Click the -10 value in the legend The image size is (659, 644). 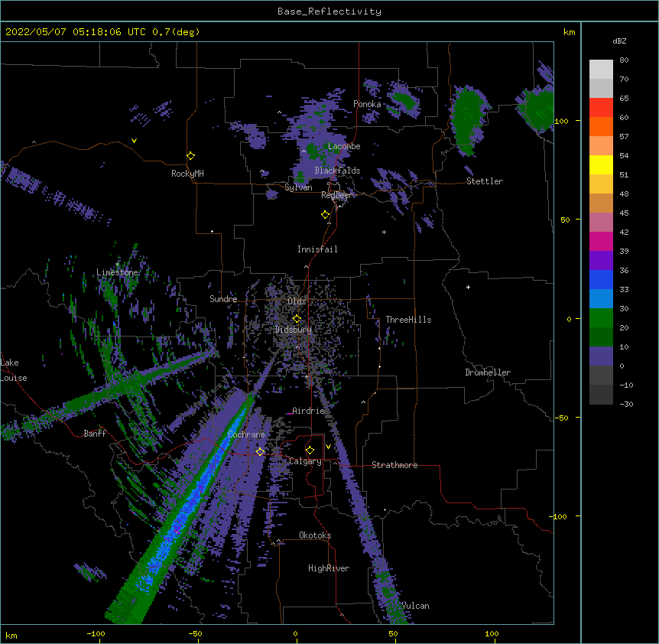626,385
